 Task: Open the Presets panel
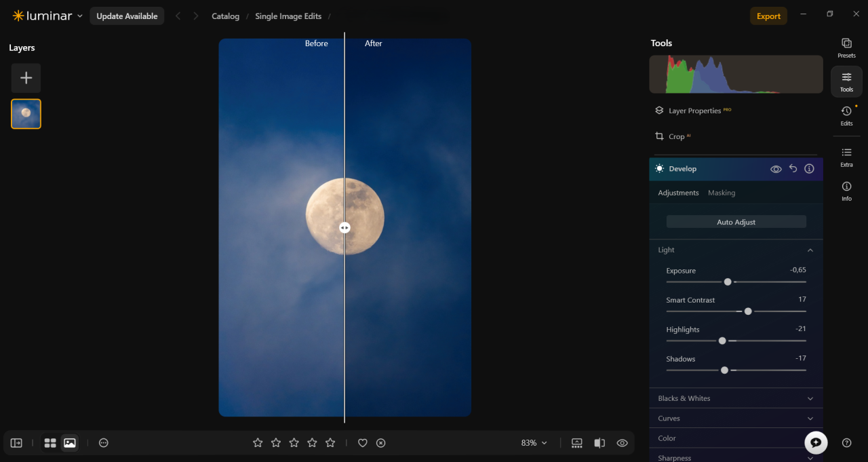[846, 47]
